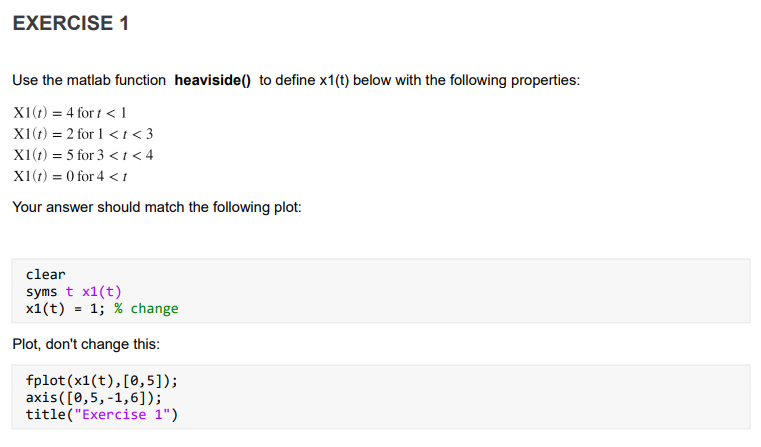Image resolution: width=761 pixels, height=447 pixels.
Task: Click the purple "Exercise 1" string literal
Action: pyautogui.click(x=122, y=414)
